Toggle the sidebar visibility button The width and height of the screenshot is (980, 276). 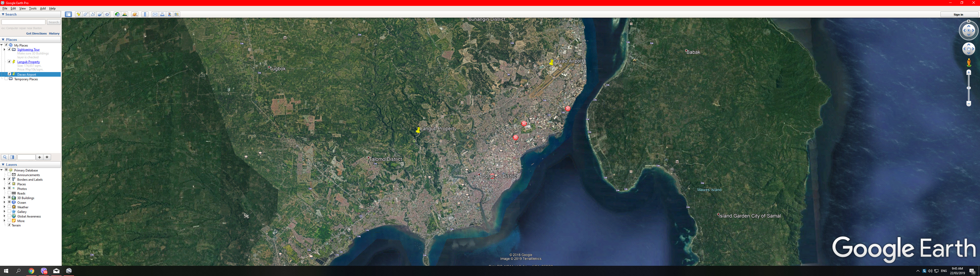click(68, 15)
